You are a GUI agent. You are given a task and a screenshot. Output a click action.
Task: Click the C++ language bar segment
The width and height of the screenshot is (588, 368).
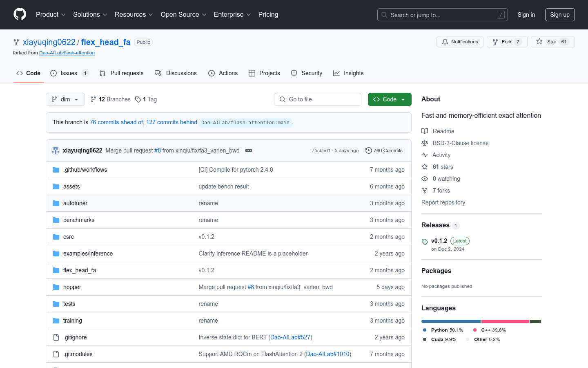tap(505, 321)
